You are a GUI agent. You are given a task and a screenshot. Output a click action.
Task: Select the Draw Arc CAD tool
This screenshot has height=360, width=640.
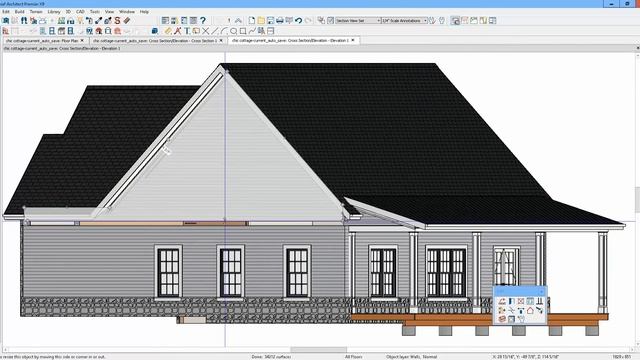click(224, 31)
